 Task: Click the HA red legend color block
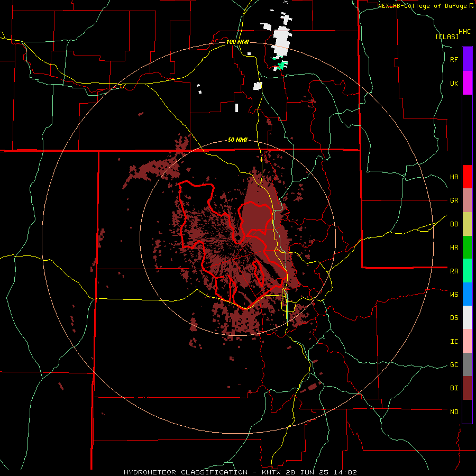(x=467, y=177)
